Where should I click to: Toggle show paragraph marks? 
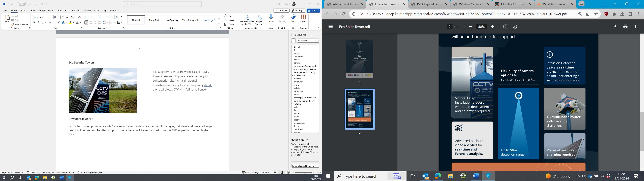coord(121,17)
